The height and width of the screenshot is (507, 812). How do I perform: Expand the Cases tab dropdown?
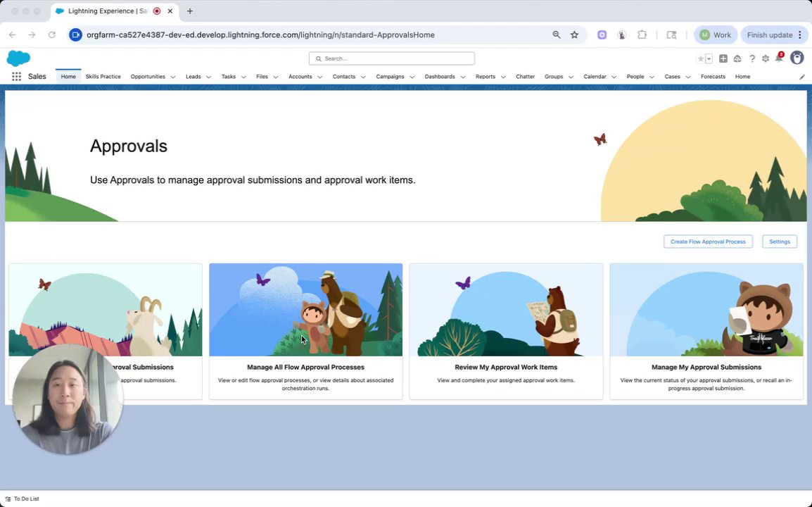point(688,77)
